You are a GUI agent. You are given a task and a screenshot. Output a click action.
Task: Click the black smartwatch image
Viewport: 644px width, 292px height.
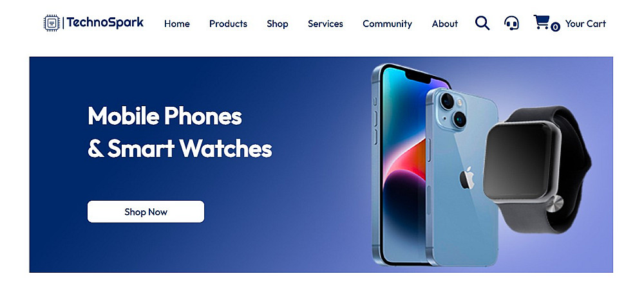(x=537, y=169)
